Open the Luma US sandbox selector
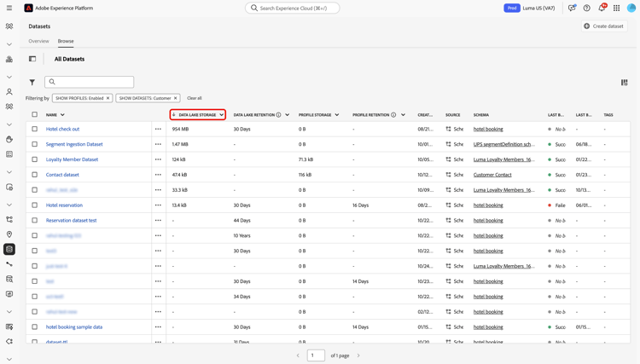 point(538,9)
